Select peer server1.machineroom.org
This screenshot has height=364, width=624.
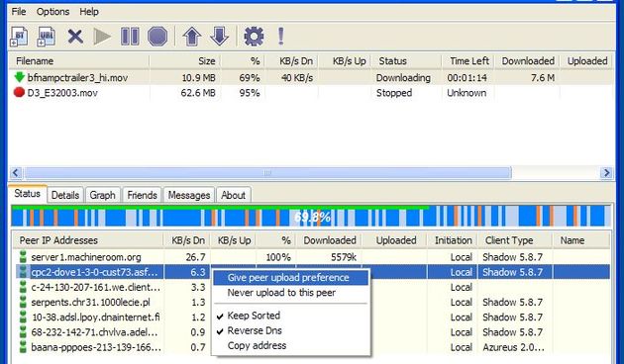click(x=311, y=257)
